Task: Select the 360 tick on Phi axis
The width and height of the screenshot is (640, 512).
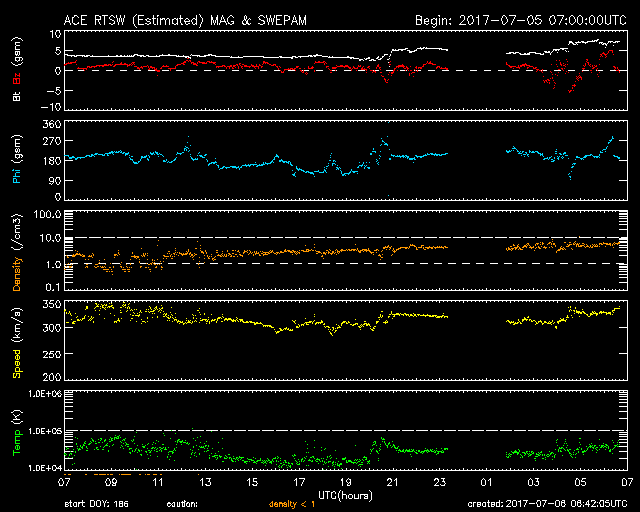Action: tap(52, 124)
